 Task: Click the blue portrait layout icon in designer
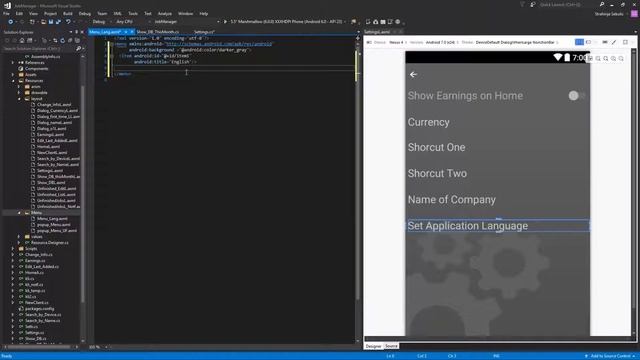tap(579, 42)
